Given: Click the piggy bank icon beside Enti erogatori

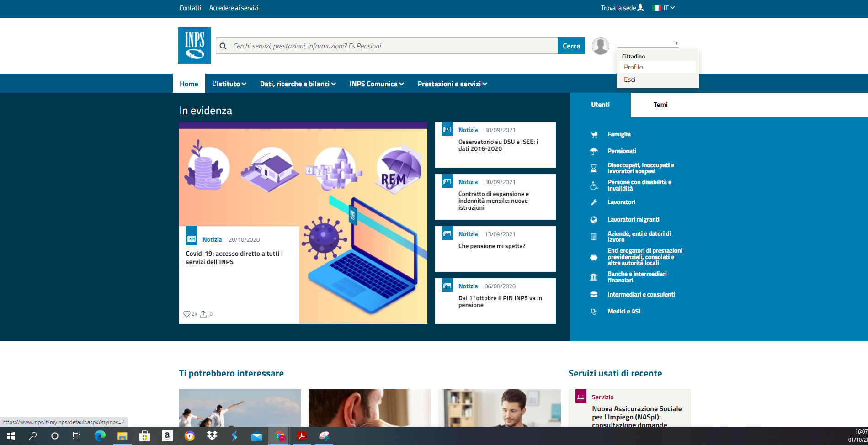Looking at the screenshot, I should [x=594, y=258].
